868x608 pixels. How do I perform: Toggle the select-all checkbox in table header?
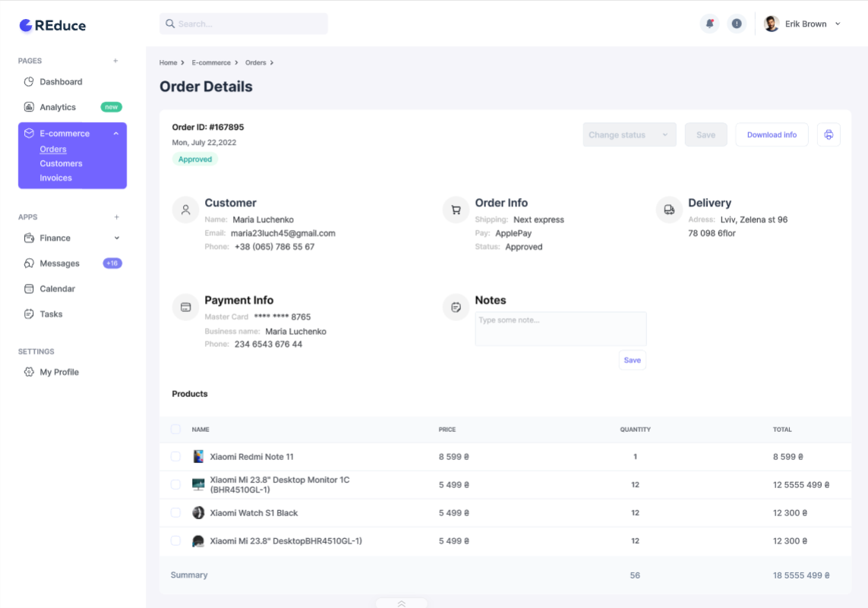(x=175, y=430)
